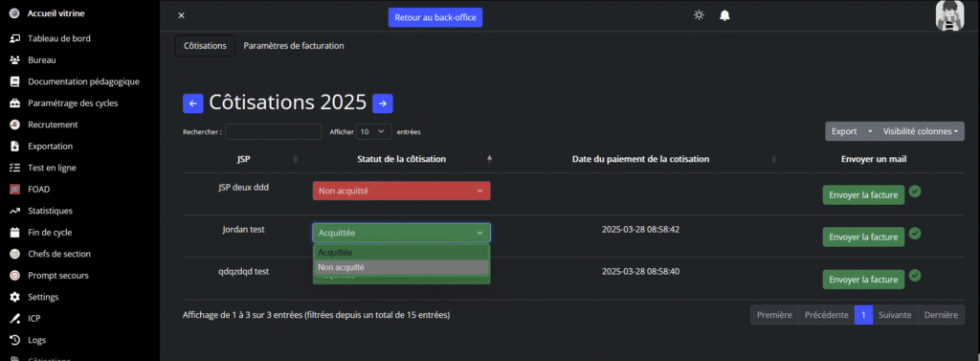
Task: Click 'Jordan test' name cell
Action: (243, 230)
